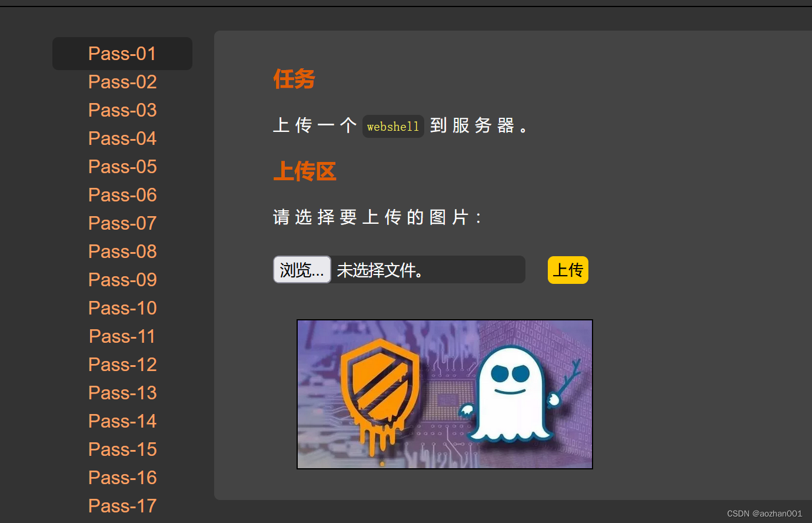Open Pass-14 from the sidebar

(x=122, y=421)
